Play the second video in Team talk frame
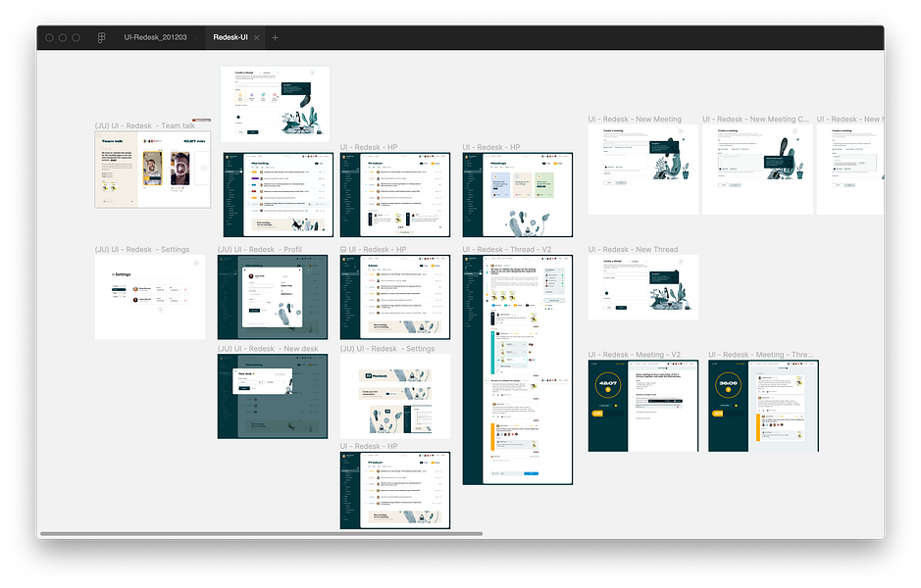 pos(179,169)
